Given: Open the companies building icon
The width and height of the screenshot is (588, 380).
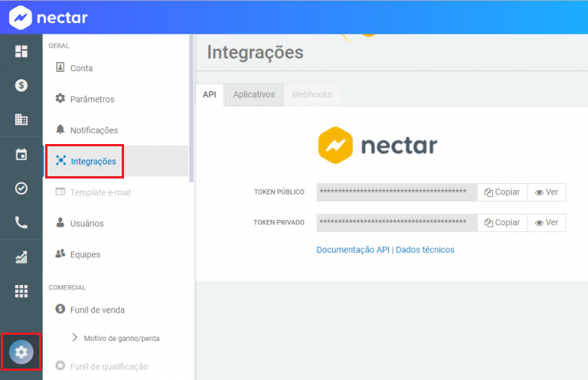Looking at the screenshot, I should pyautogui.click(x=21, y=120).
